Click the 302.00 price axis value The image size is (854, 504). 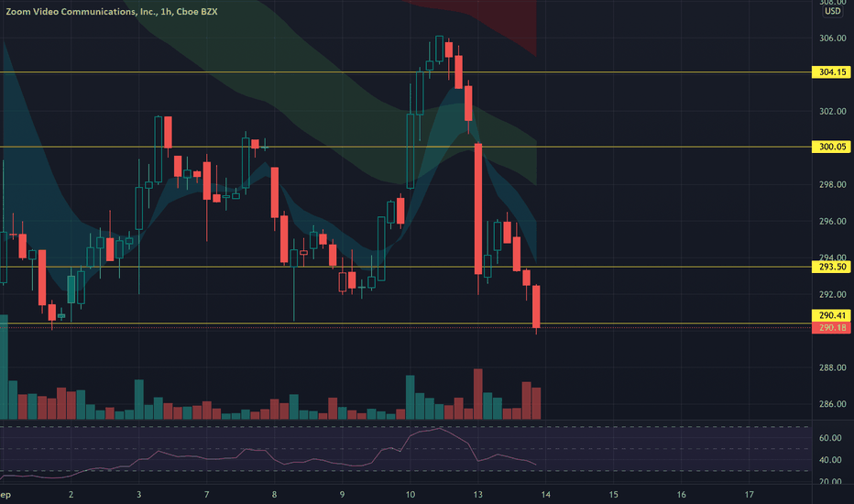833,111
